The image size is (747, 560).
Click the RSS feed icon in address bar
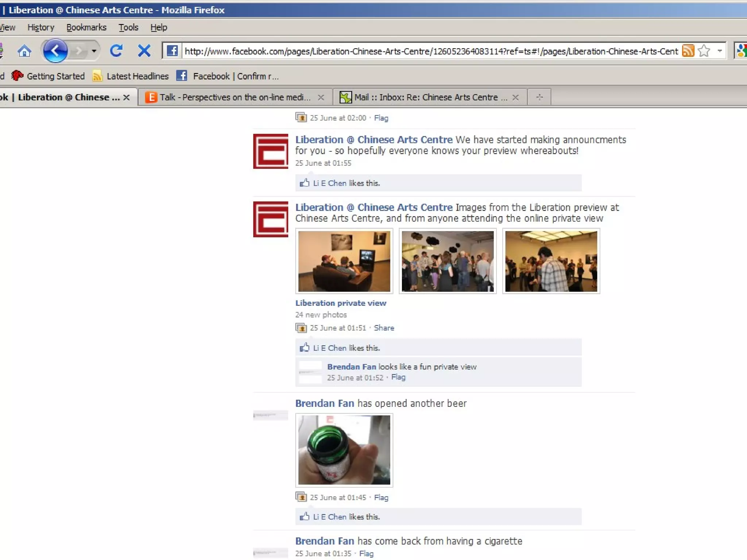pyautogui.click(x=688, y=51)
